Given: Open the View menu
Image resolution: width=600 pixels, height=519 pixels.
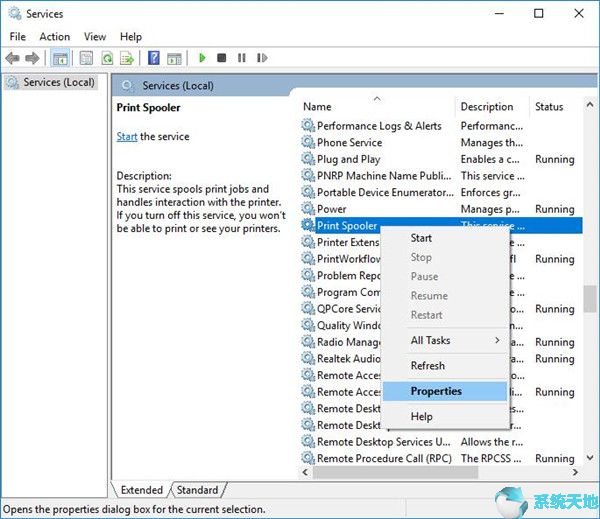Looking at the screenshot, I should [95, 37].
